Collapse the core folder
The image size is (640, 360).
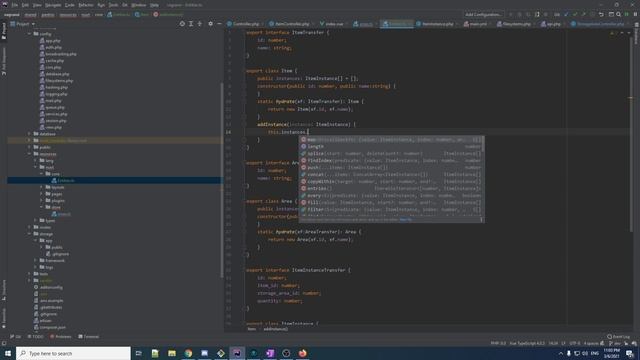click(x=42, y=174)
